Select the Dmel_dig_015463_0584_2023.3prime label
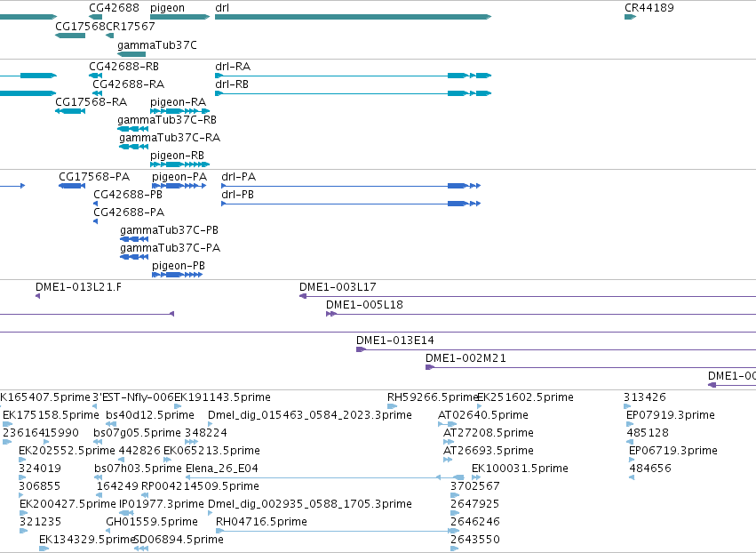 point(310,415)
